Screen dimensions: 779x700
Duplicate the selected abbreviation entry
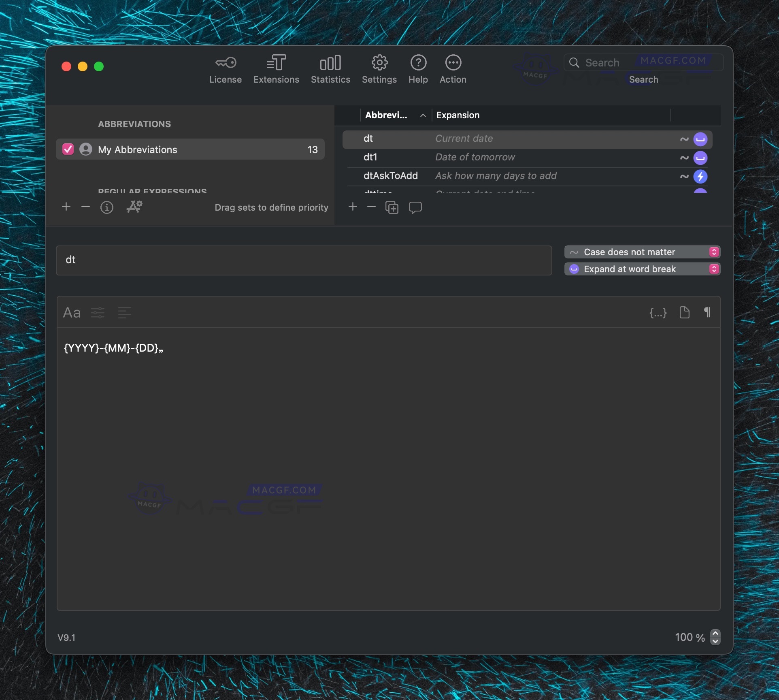[392, 207]
